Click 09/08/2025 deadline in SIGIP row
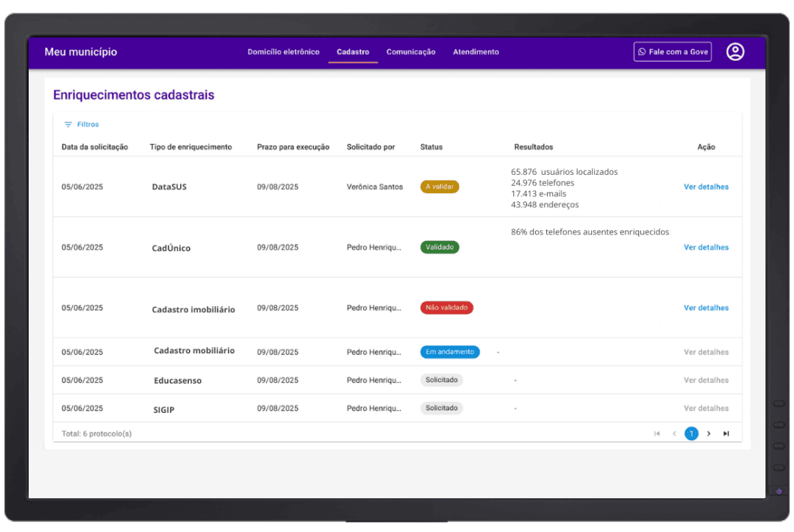 pyautogui.click(x=277, y=408)
